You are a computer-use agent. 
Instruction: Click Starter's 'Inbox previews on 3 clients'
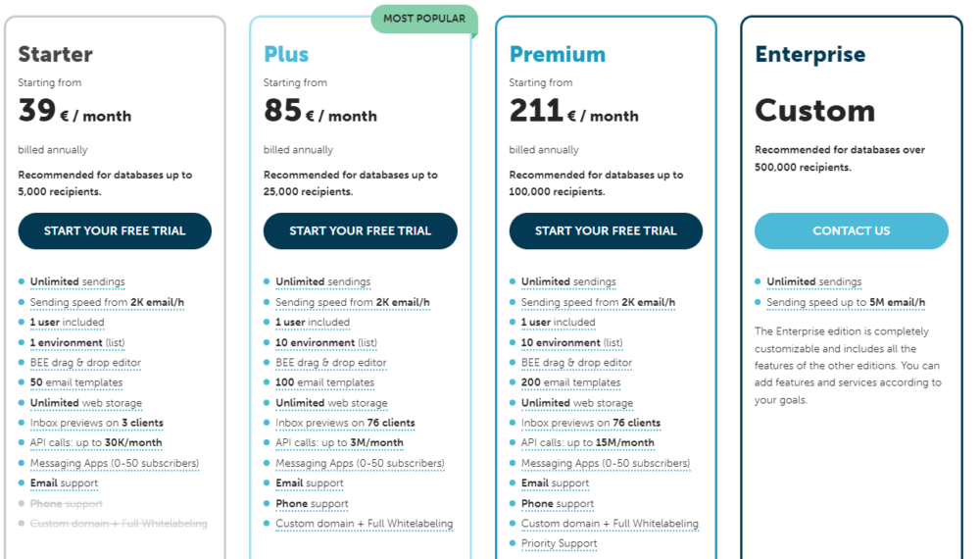tap(96, 423)
